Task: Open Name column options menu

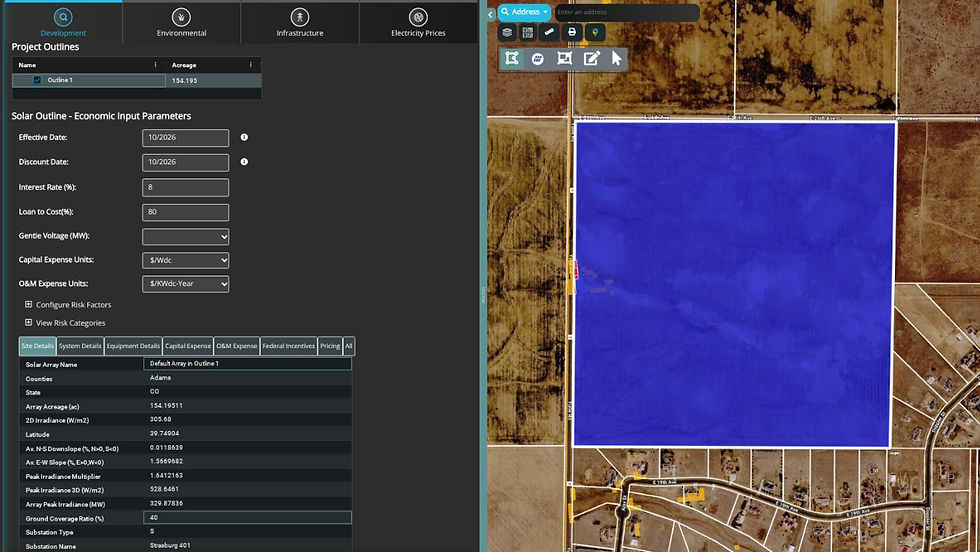Action: (156, 64)
